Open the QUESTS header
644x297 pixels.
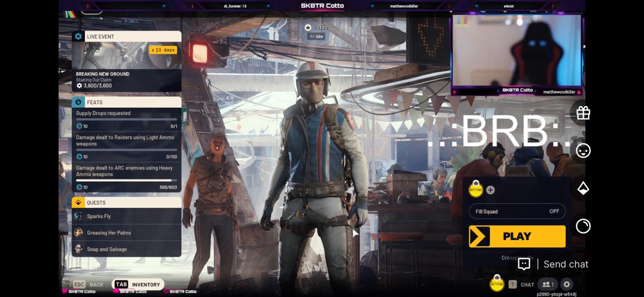[x=127, y=202]
